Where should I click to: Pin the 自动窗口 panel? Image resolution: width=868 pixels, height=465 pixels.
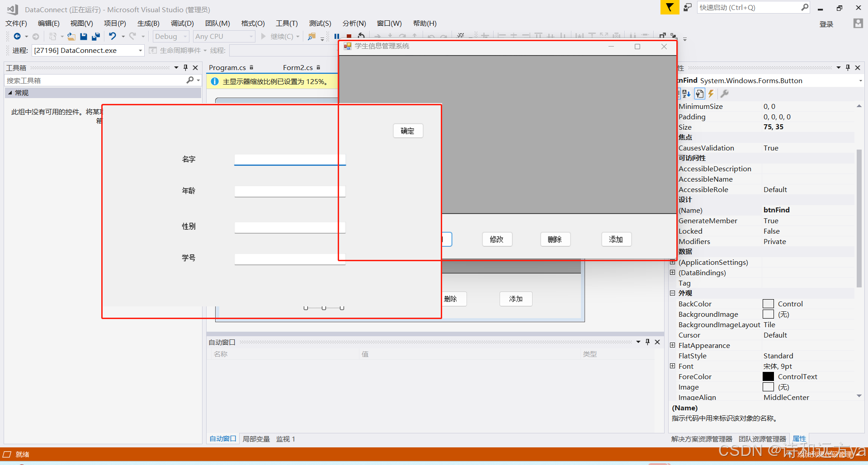[647, 342]
